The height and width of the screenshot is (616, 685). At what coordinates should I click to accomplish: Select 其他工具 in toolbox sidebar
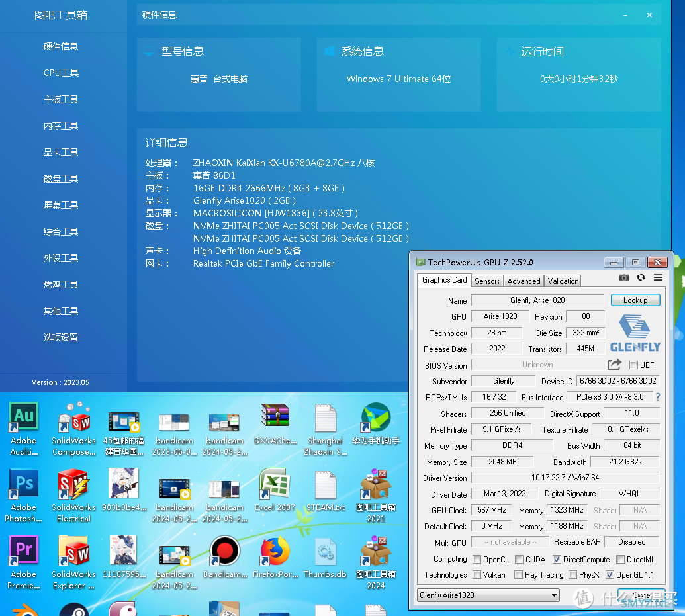click(x=61, y=311)
